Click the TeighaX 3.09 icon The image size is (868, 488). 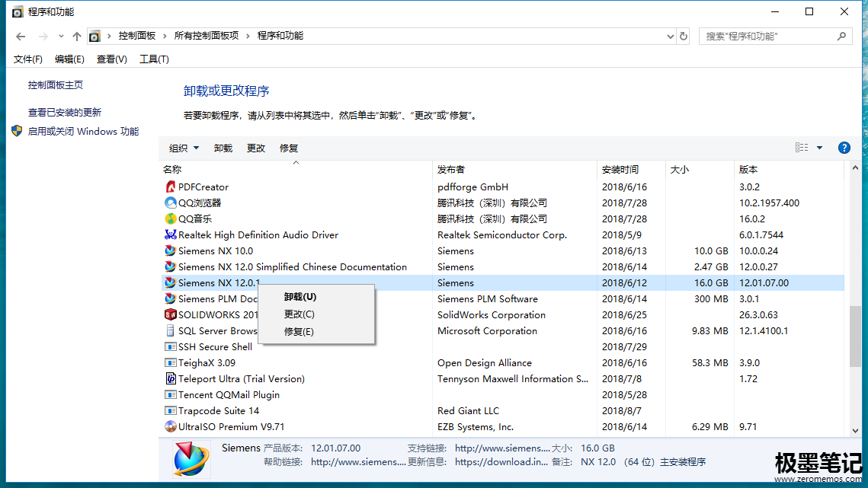(x=171, y=363)
